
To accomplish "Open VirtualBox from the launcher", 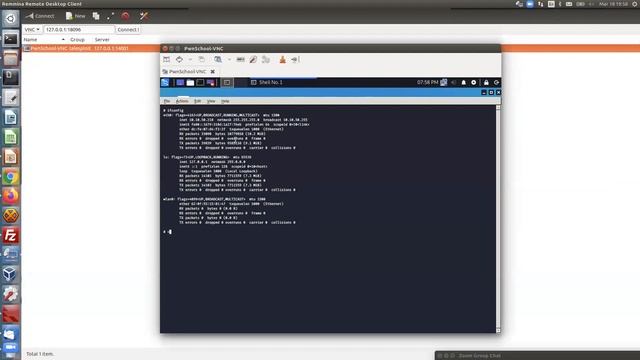I will (x=11, y=274).
